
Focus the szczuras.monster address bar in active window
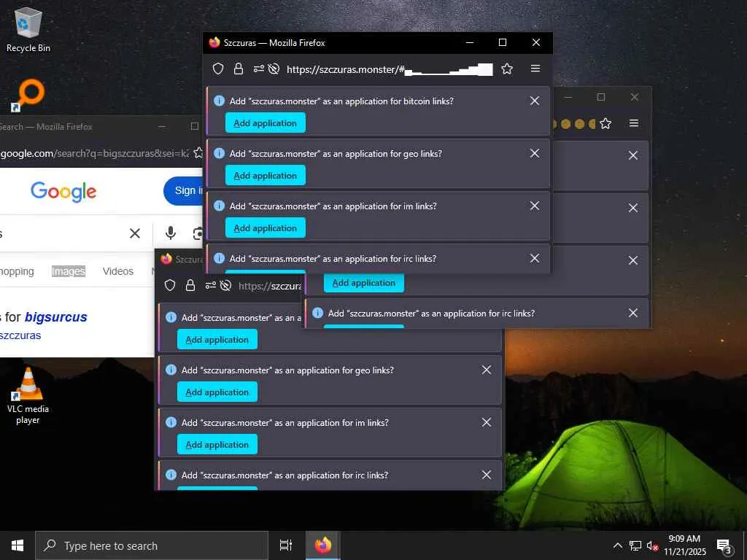[390, 69]
